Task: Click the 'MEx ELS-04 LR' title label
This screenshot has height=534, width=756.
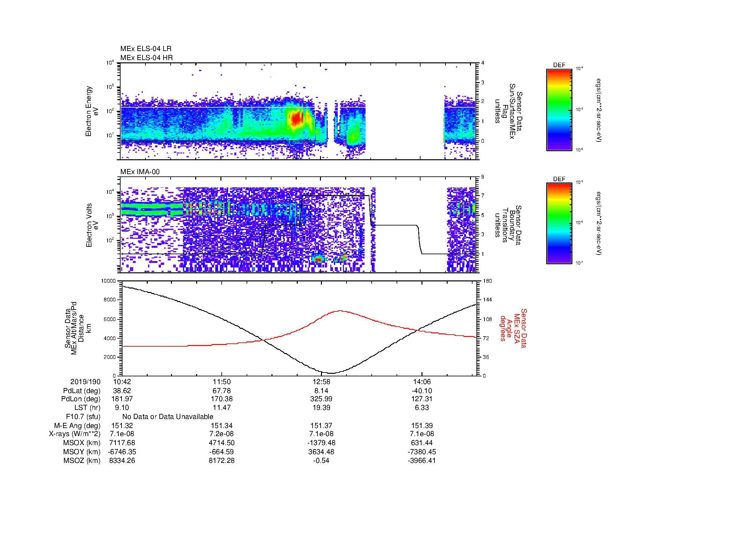Action: [x=146, y=49]
